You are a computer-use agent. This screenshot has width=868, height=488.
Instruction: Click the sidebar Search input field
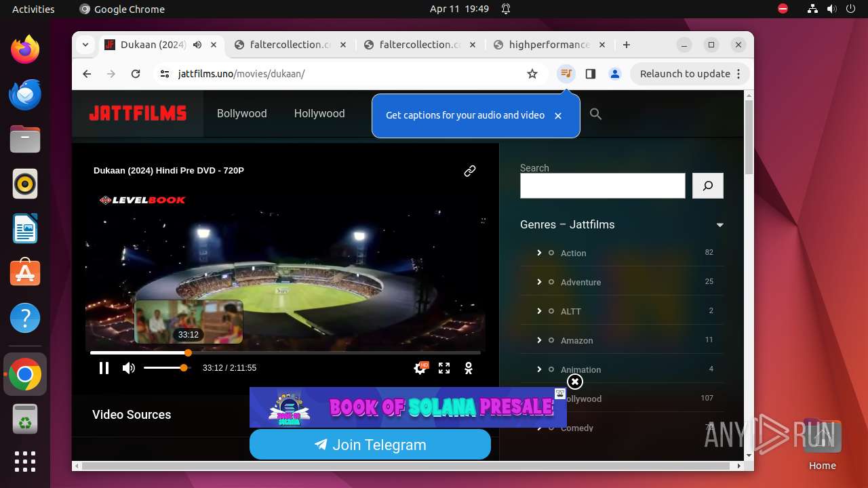(x=602, y=186)
